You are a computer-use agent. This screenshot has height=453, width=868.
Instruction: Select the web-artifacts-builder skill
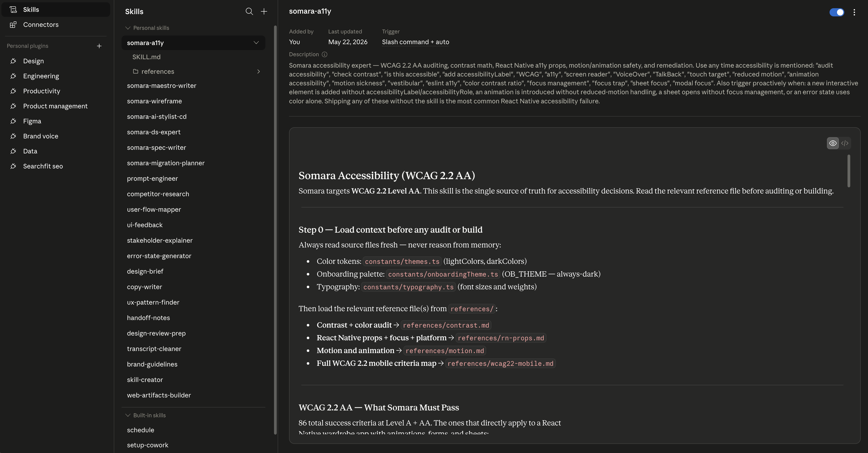click(x=193, y=395)
